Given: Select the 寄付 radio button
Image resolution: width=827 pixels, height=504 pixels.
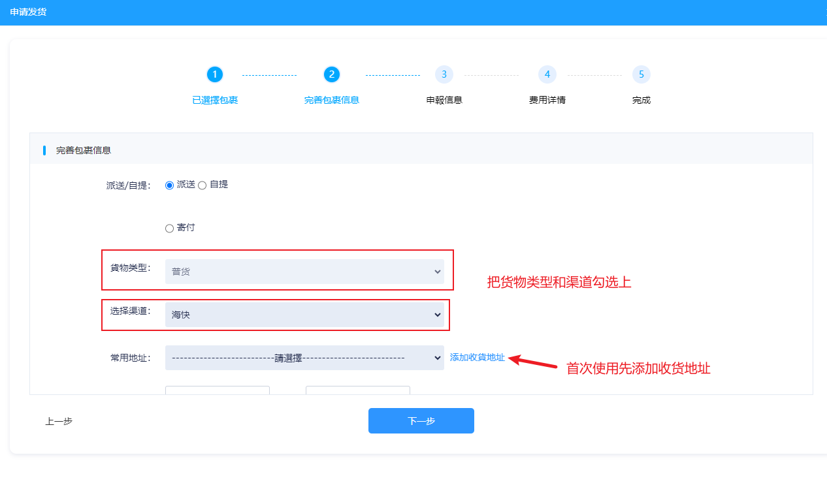Looking at the screenshot, I should coord(170,228).
